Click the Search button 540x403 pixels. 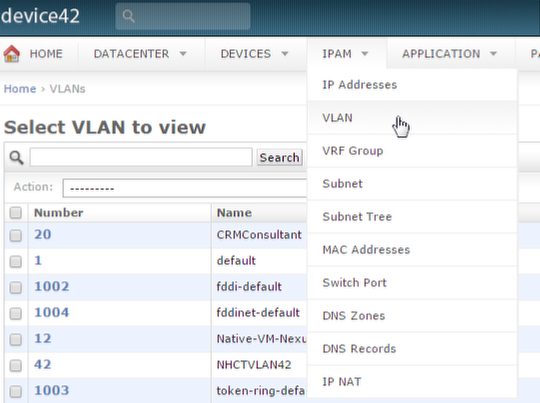click(279, 157)
